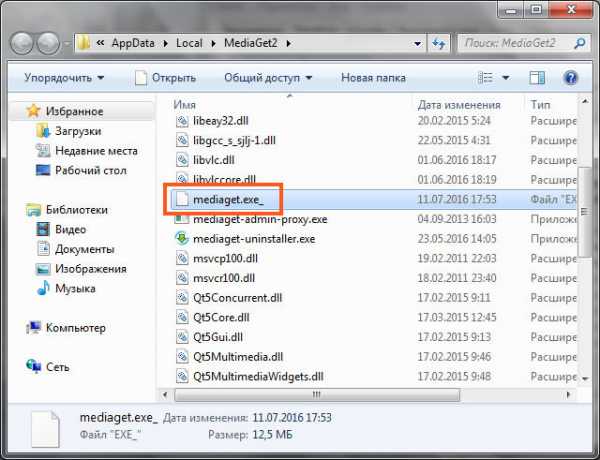Go back with the Back arrow button
The image size is (600, 460).
point(21,43)
